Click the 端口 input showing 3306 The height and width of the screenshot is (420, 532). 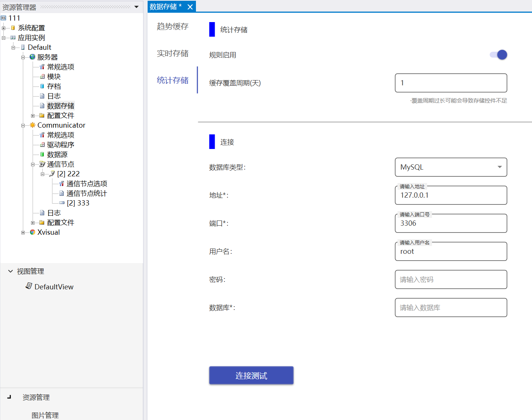click(451, 223)
